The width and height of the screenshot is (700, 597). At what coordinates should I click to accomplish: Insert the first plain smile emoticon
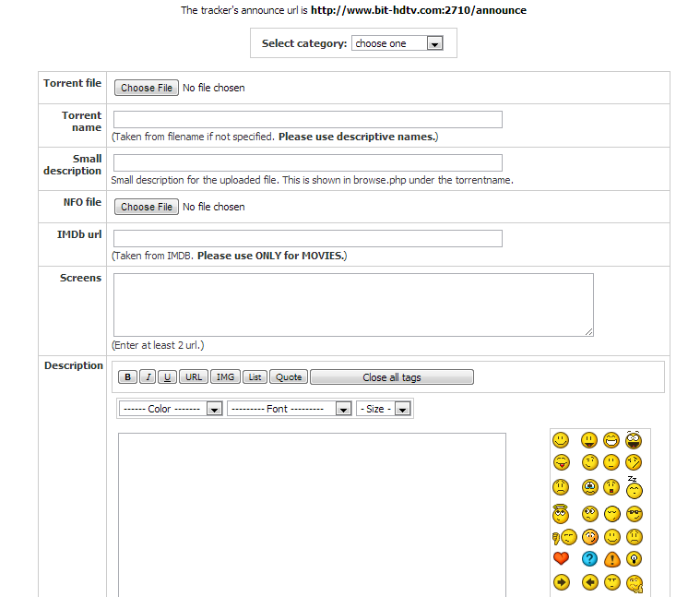tap(561, 440)
